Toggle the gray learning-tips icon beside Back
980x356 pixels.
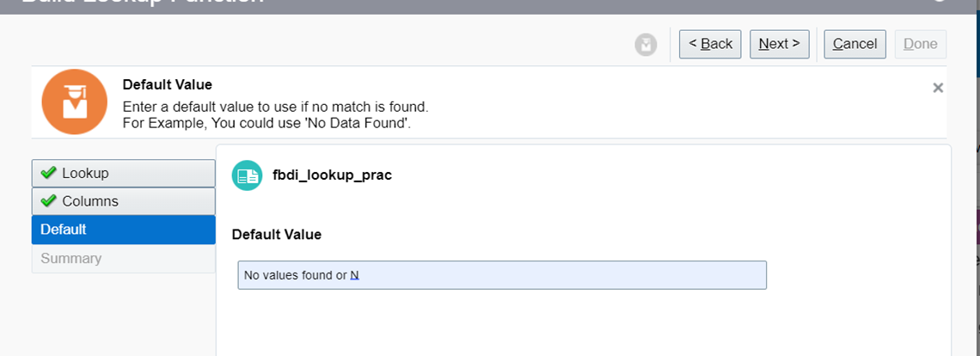pos(646,45)
